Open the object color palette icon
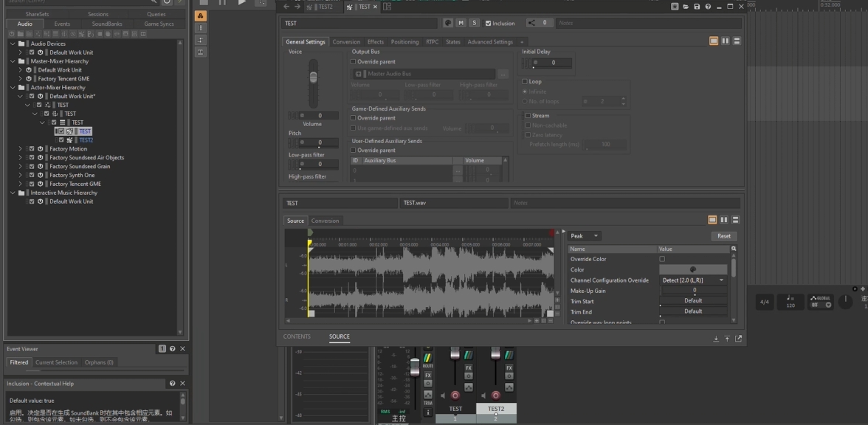This screenshot has height=425, width=868. (x=448, y=24)
